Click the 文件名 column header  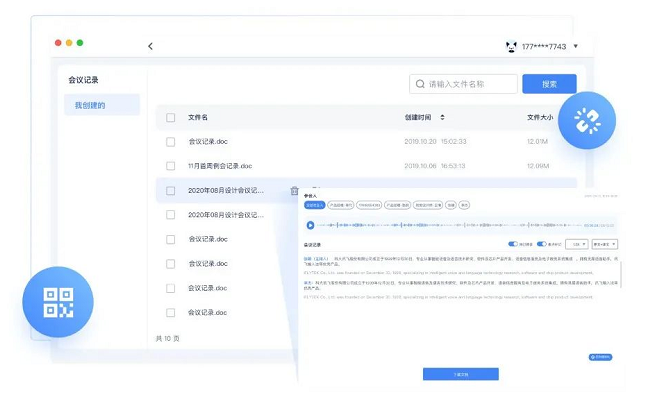pos(198,117)
